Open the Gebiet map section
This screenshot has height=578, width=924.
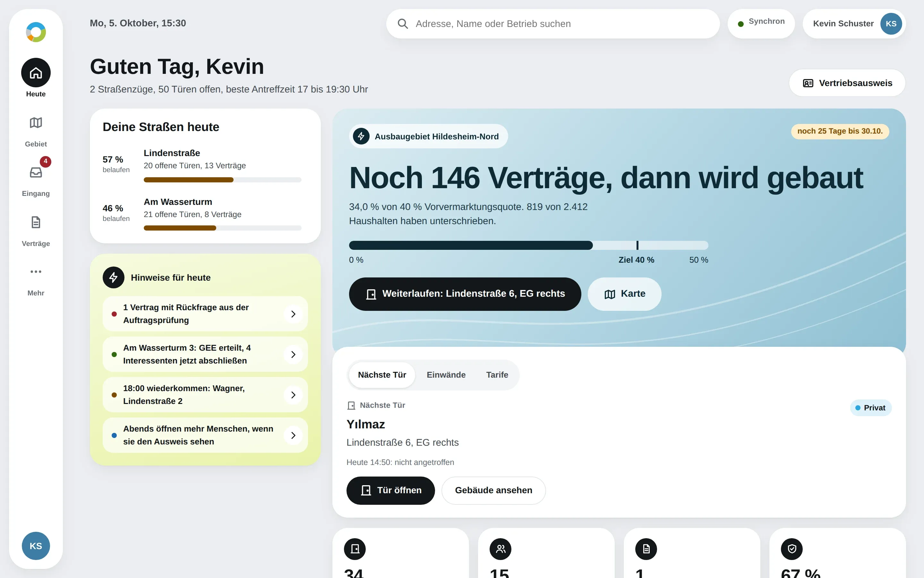pos(36,131)
